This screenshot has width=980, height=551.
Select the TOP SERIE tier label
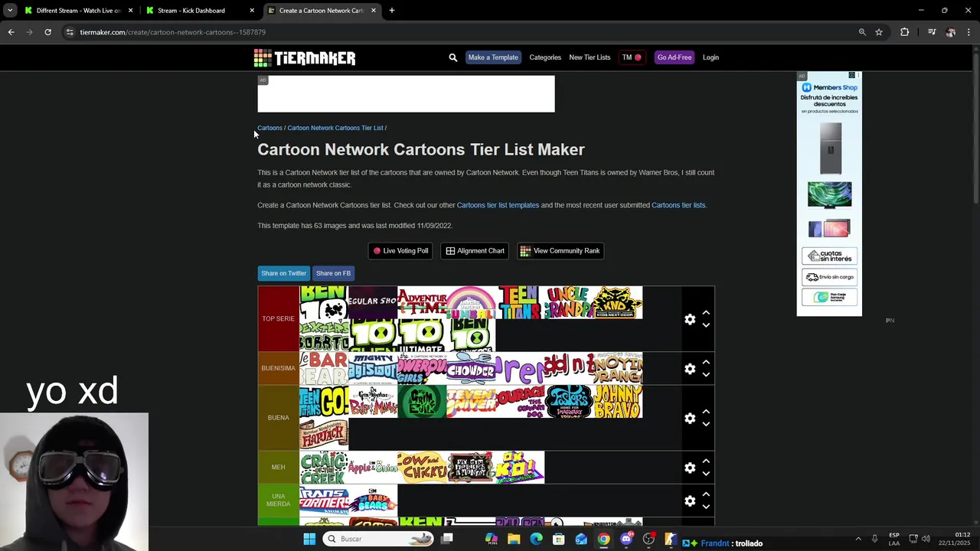(278, 319)
